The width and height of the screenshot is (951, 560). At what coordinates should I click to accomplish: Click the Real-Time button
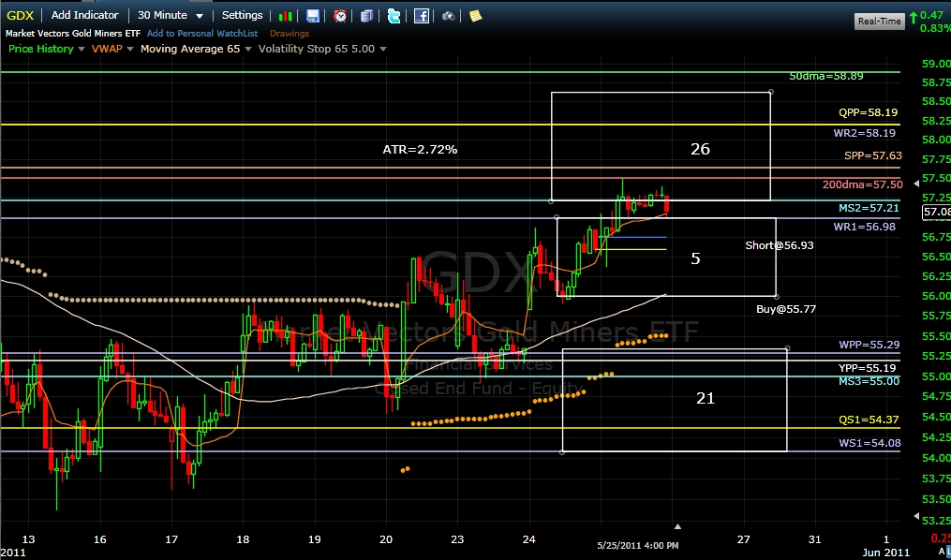(880, 22)
